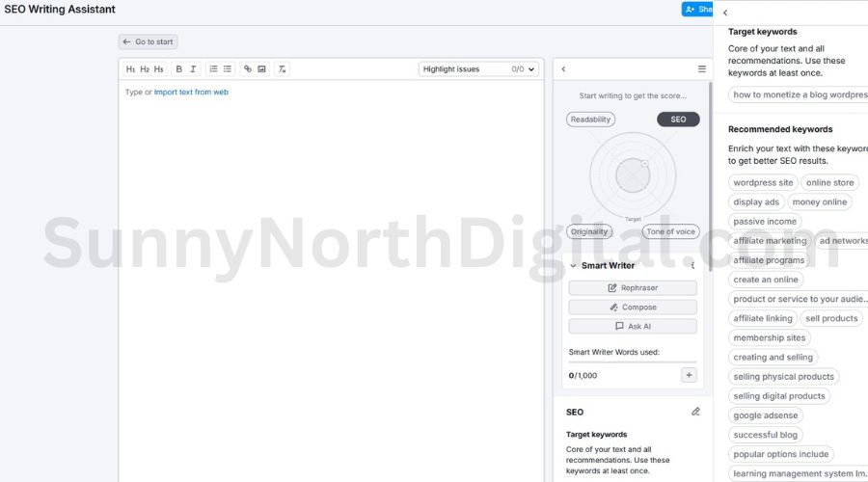Click target keyword 'how to monetize a blog wordpress'
Screen dimensions: 868x482
[x=800, y=94]
